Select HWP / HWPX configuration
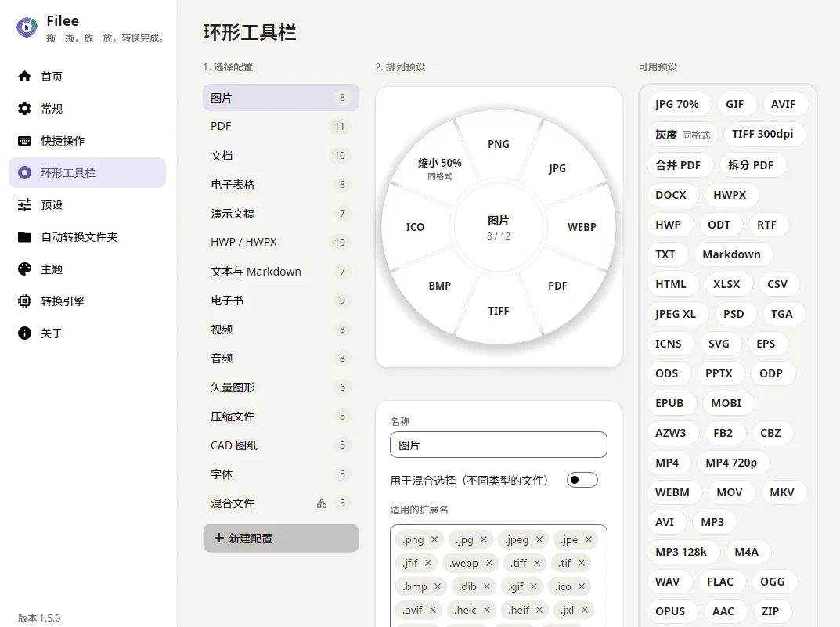Image resolution: width=840 pixels, height=627 pixels. pos(281,242)
